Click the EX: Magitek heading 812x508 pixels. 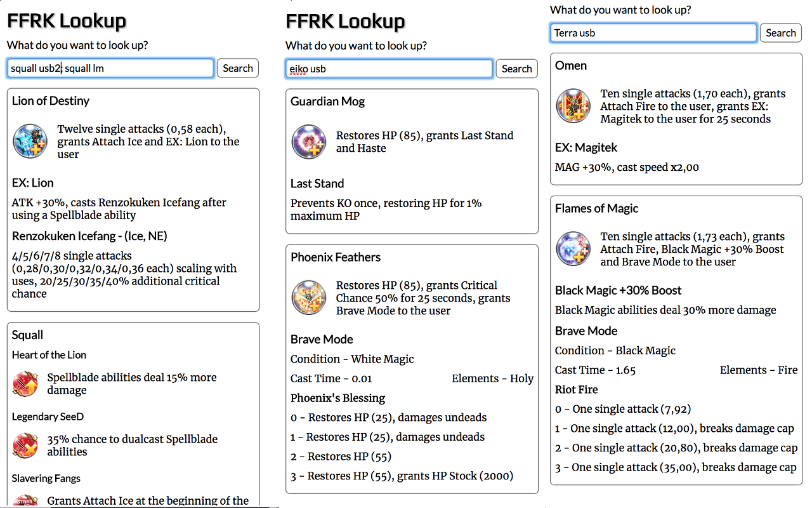click(x=586, y=147)
